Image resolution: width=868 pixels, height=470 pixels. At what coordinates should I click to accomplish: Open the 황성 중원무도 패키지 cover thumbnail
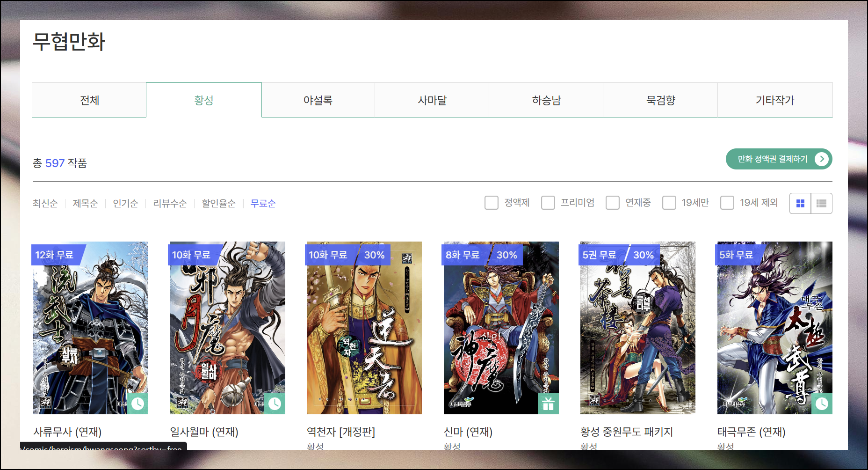637,328
